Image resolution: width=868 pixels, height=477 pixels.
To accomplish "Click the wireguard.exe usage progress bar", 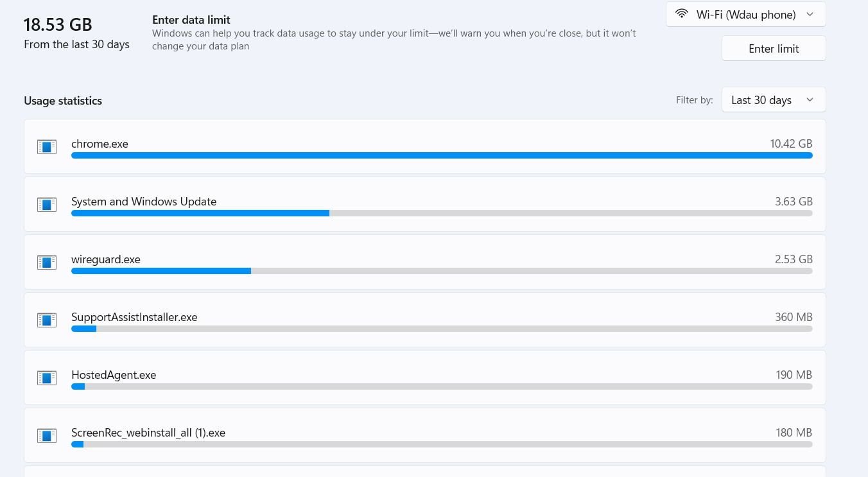I will (442, 271).
